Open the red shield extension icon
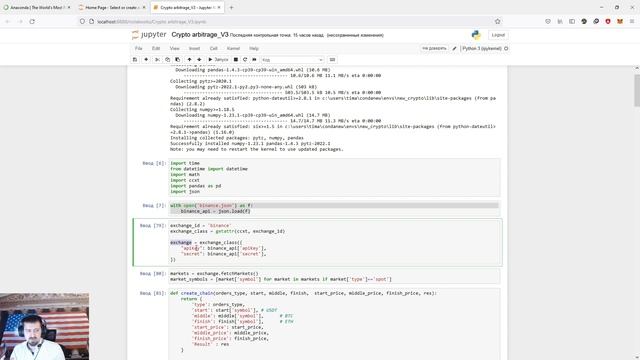This screenshot has width=640, height=360. point(608,21)
